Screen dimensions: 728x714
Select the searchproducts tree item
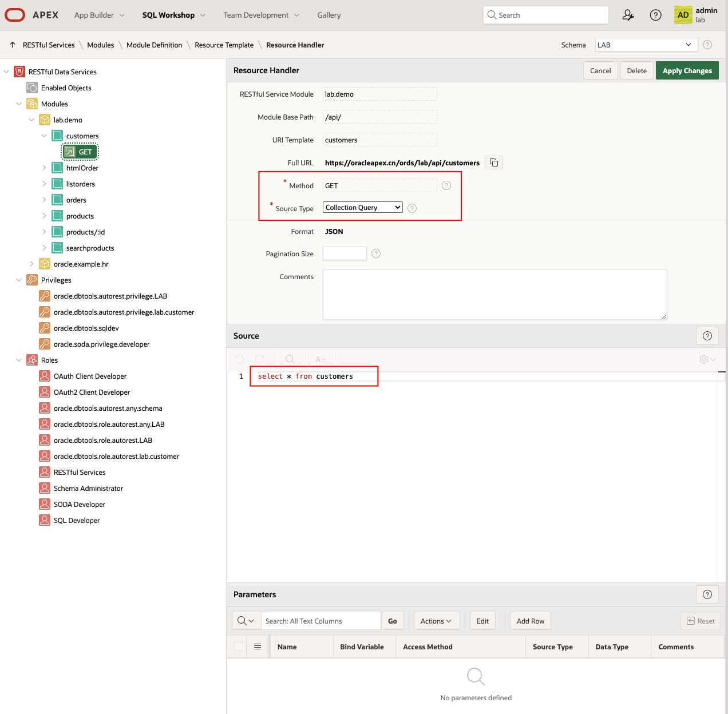(90, 248)
